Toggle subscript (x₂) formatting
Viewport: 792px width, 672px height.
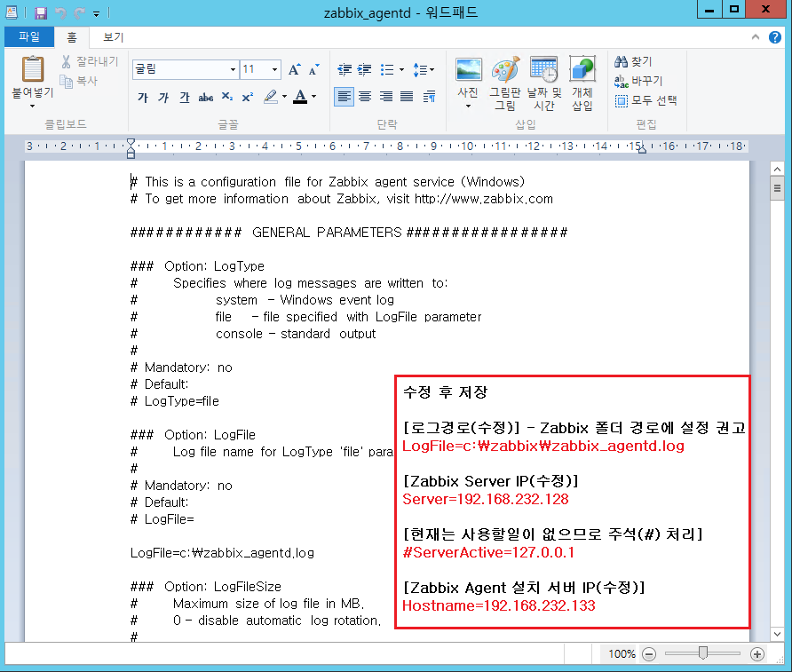tap(227, 97)
